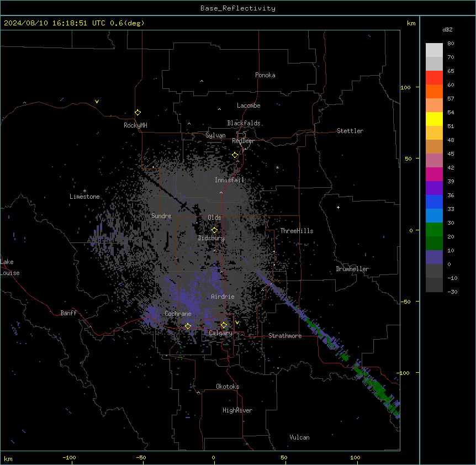476x465 pixels.
Task: Click the Sundre city label
Action: tap(161, 216)
